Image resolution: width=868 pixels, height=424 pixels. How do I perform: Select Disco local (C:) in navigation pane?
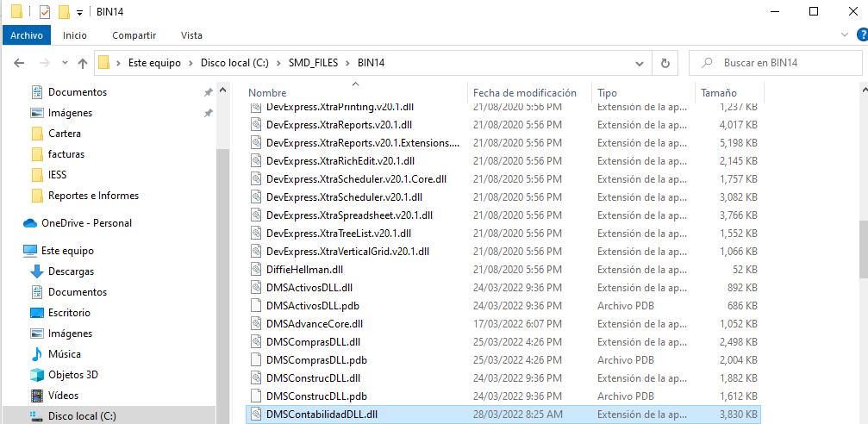(x=82, y=415)
